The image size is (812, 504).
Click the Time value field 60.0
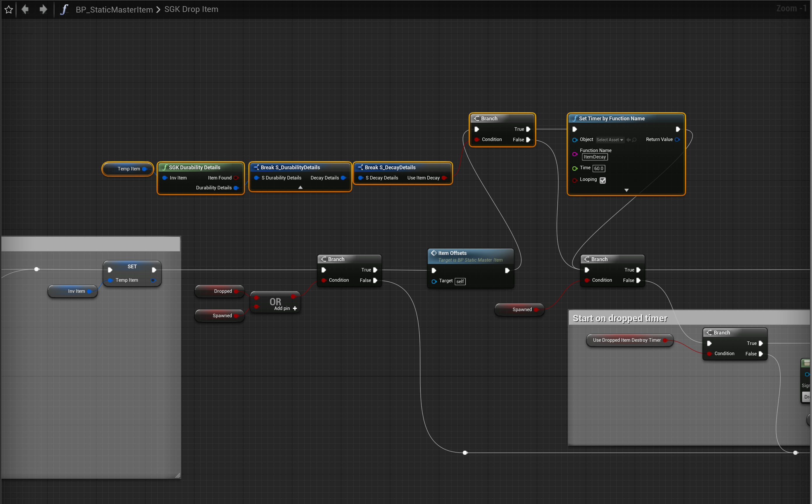click(x=599, y=169)
